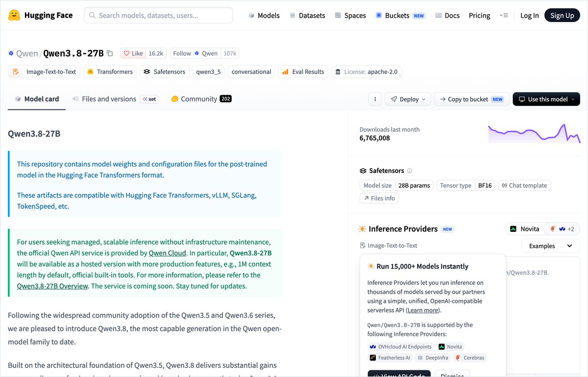Screen dimensions: 588x377
Task: Select the Transformers tag
Action: (x=110, y=72)
